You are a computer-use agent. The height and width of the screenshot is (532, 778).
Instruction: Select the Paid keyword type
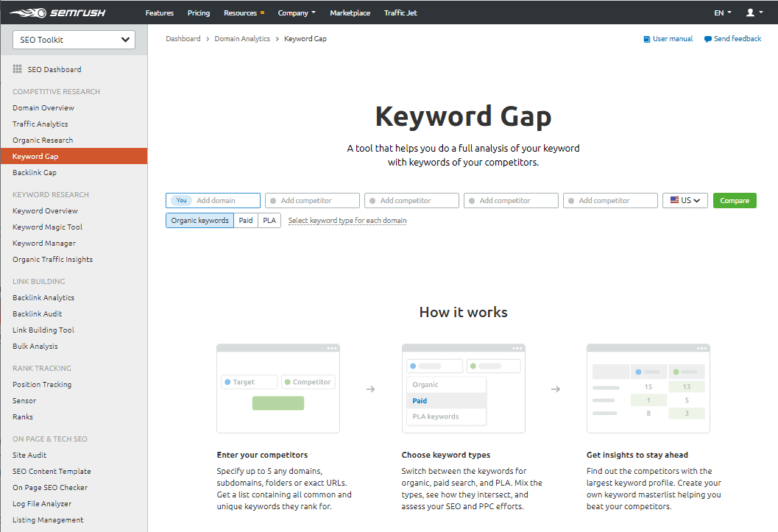pyautogui.click(x=246, y=220)
